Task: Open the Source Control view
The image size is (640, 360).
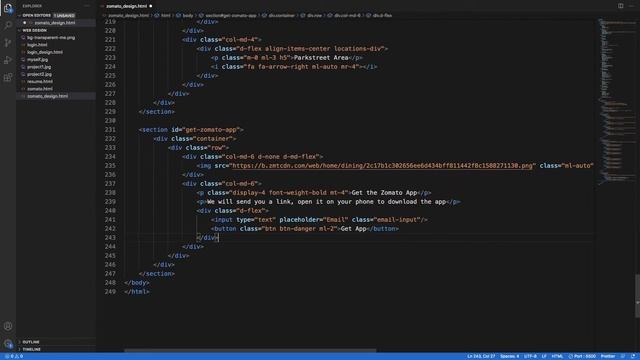Action: tap(8, 43)
